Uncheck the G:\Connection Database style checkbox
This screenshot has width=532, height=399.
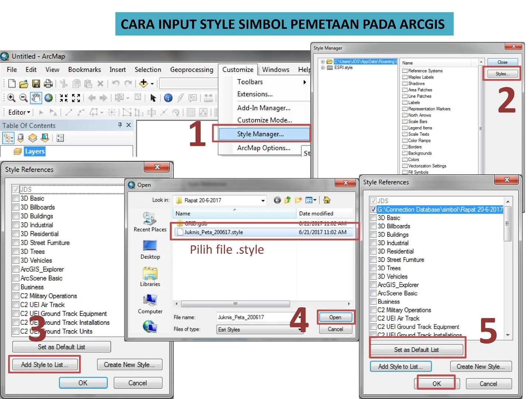click(x=374, y=209)
